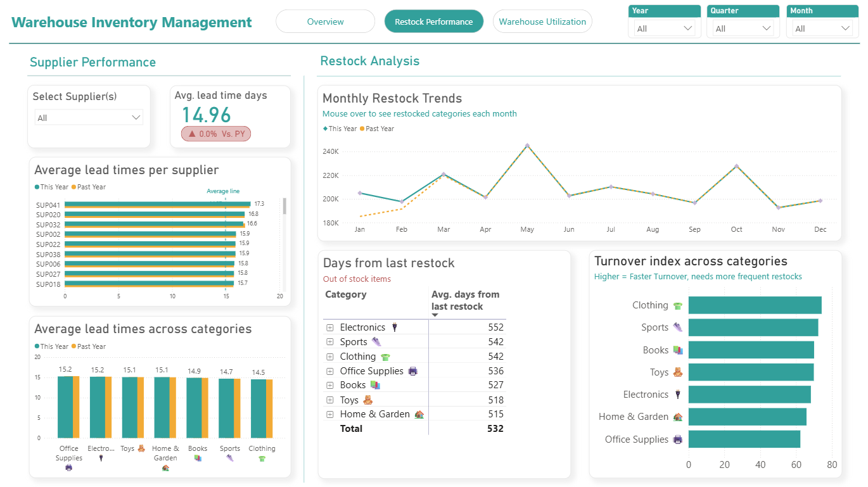
Task: Switch to the Overview tab
Action: coord(326,22)
